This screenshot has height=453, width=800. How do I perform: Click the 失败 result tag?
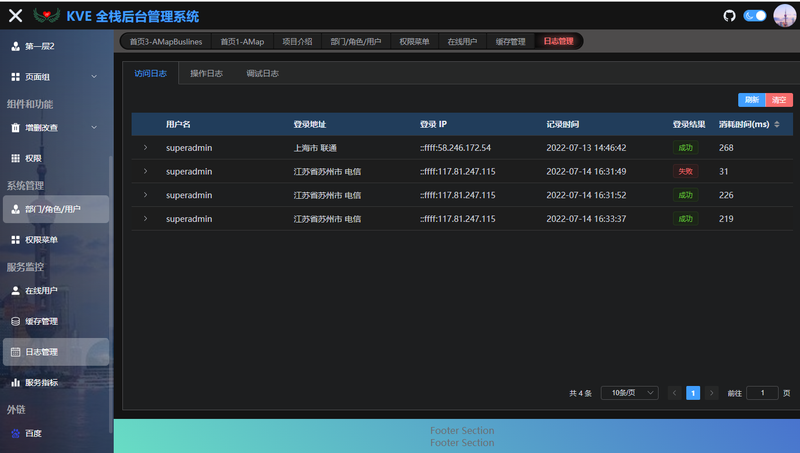(685, 171)
